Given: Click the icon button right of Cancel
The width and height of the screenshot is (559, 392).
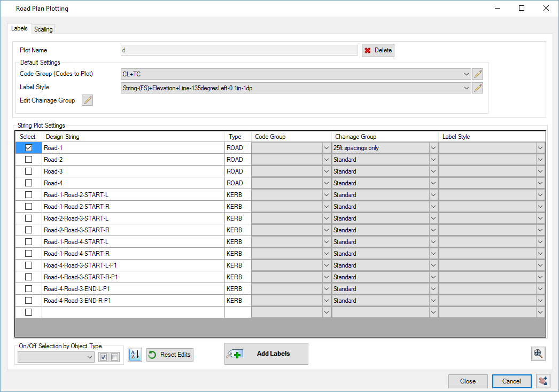Looking at the screenshot, I should click(x=543, y=381).
